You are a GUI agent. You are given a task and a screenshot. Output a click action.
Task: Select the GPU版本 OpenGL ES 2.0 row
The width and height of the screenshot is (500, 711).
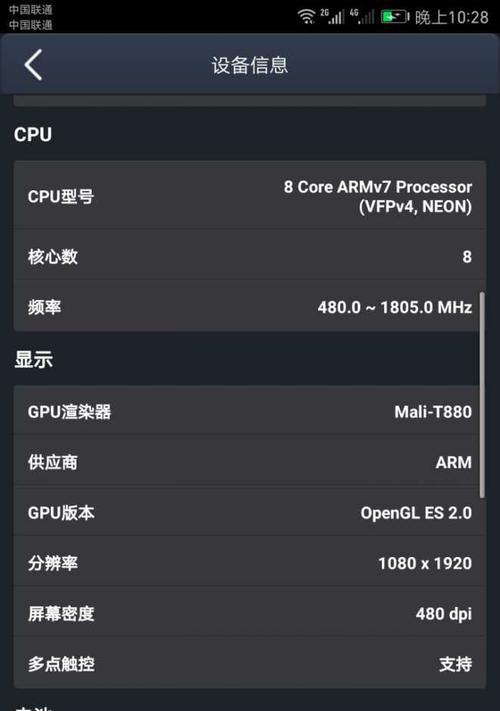(250, 512)
